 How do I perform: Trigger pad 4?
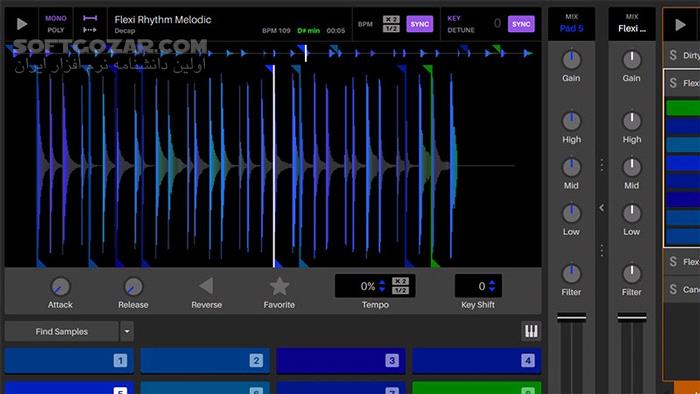(476, 361)
